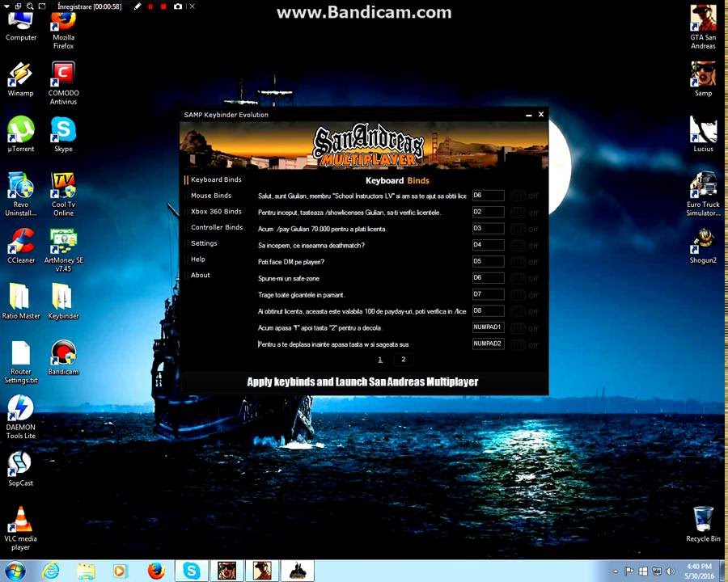
Task: Pause the Bandicam recording
Action: [x=150, y=6]
